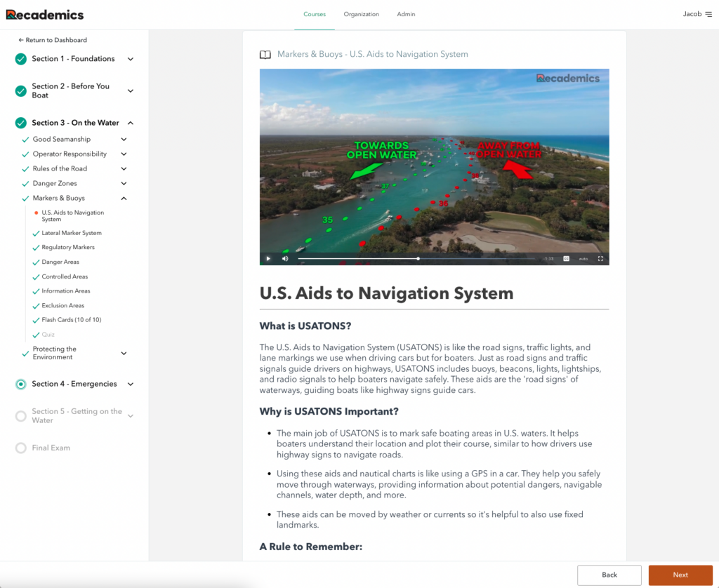Open the hamburger menu beside Jacob
719x588 pixels.
tap(708, 14)
